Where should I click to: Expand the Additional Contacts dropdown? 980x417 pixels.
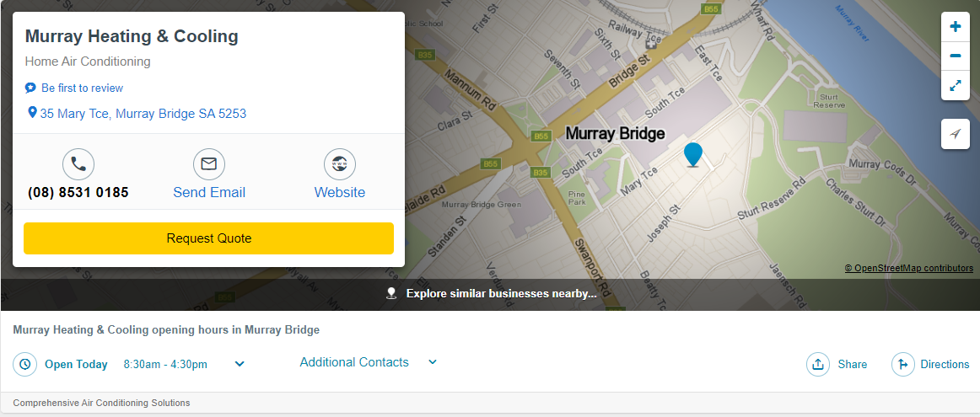(x=433, y=362)
